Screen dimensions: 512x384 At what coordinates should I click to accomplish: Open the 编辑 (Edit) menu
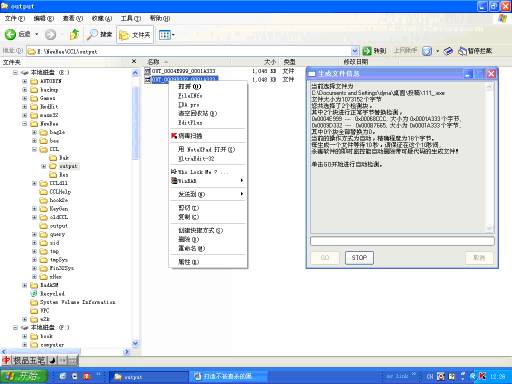coord(44,18)
